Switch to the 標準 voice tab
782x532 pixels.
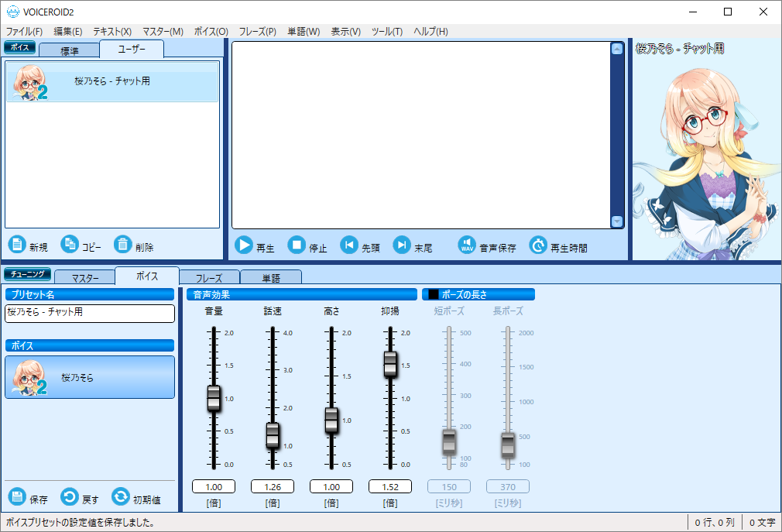click(70, 50)
